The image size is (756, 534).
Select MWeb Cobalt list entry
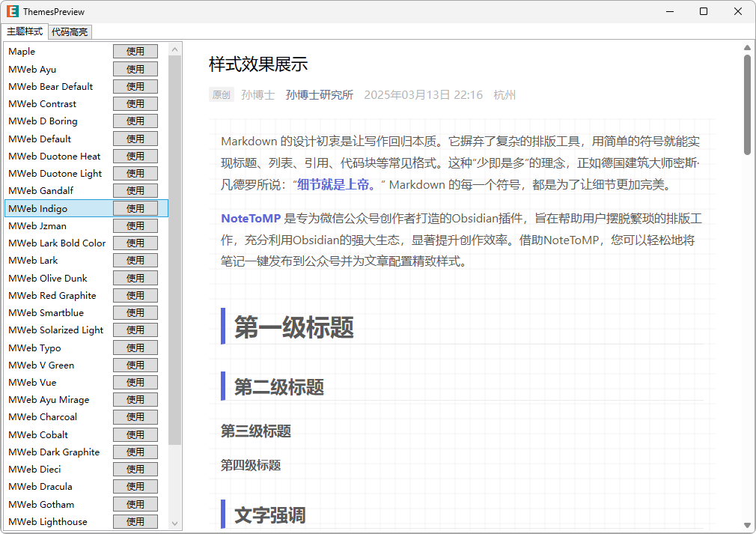click(x=39, y=435)
